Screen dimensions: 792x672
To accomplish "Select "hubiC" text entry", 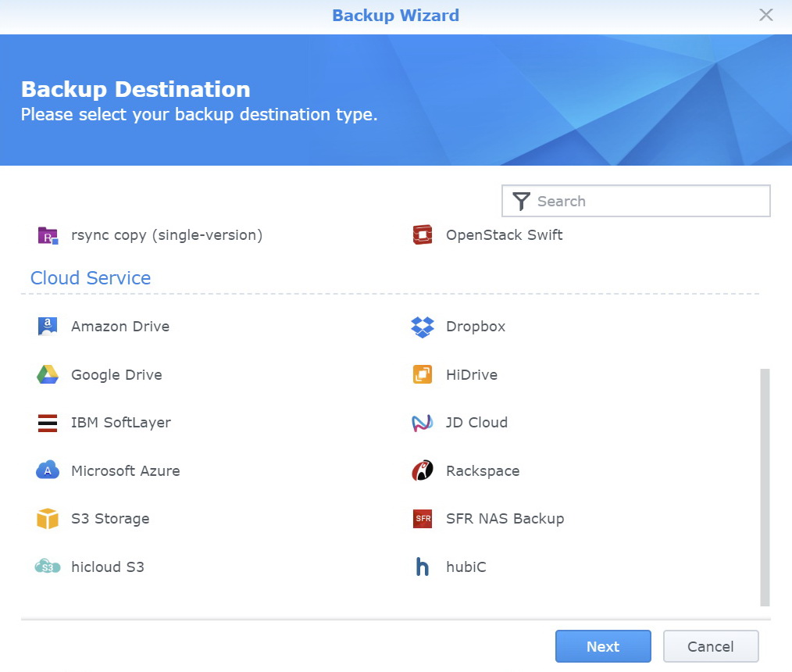I will point(466,567).
